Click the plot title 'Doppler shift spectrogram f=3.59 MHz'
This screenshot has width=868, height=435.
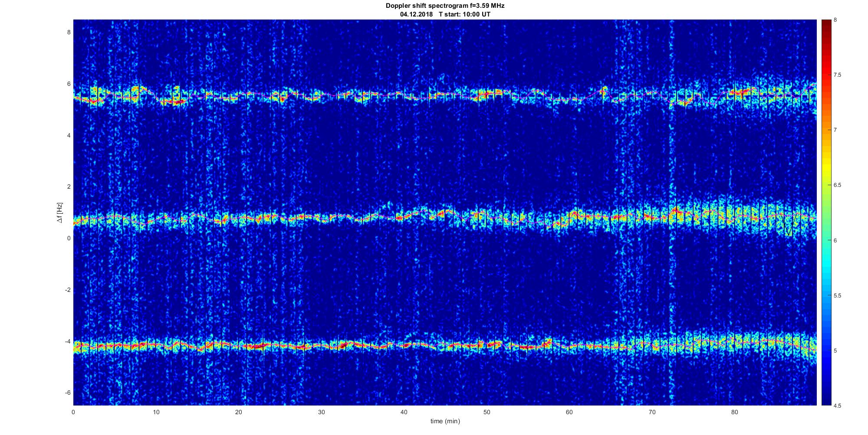click(x=445, y=6)
